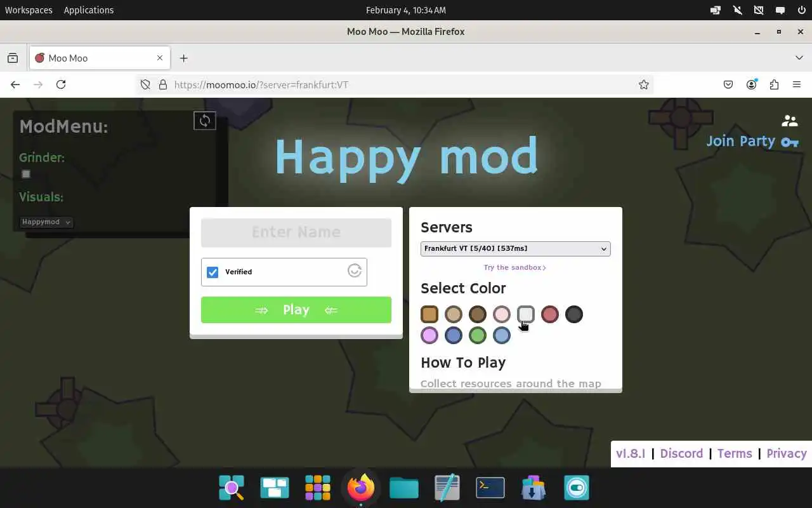Open the power menu icon
812x508 pixels.
coord(801,10)
